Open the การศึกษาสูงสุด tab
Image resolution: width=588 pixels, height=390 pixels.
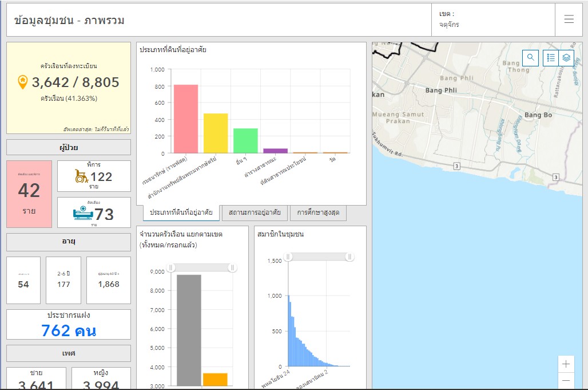pos(318,212)
